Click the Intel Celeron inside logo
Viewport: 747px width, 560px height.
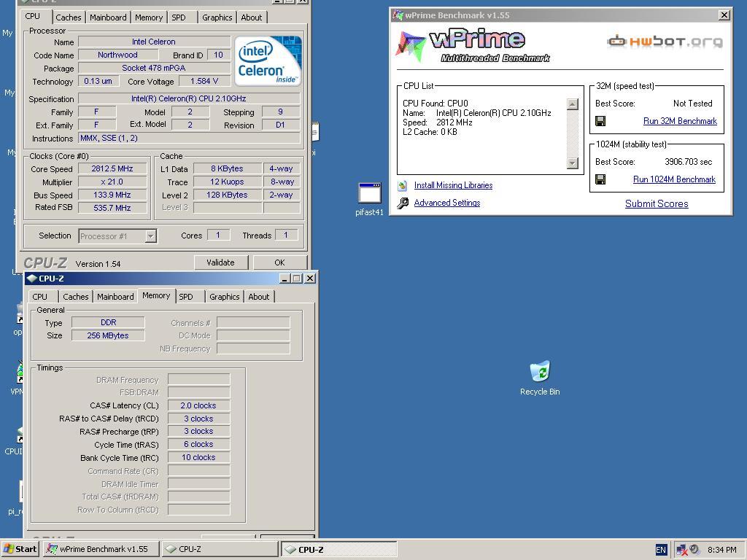[x=270, y=61]
